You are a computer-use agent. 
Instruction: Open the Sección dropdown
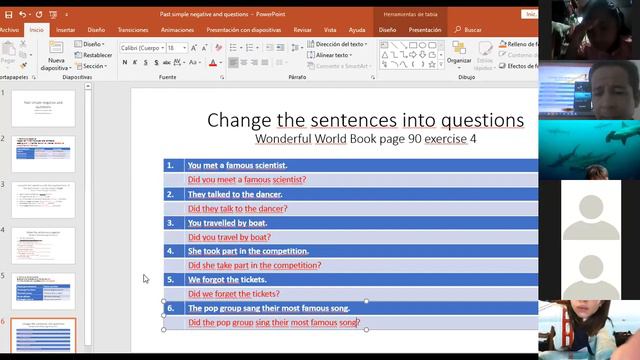point(91,66)
